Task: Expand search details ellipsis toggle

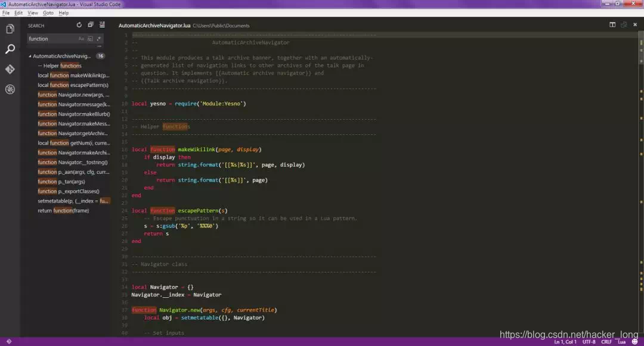Action: 100,46
